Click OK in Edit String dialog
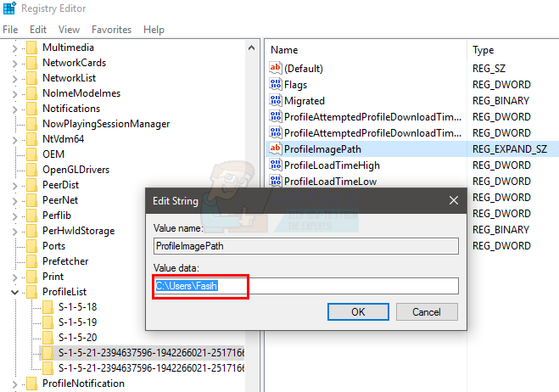Image resolution: width=559 pixels, height=392 pixels. (358, 311)
